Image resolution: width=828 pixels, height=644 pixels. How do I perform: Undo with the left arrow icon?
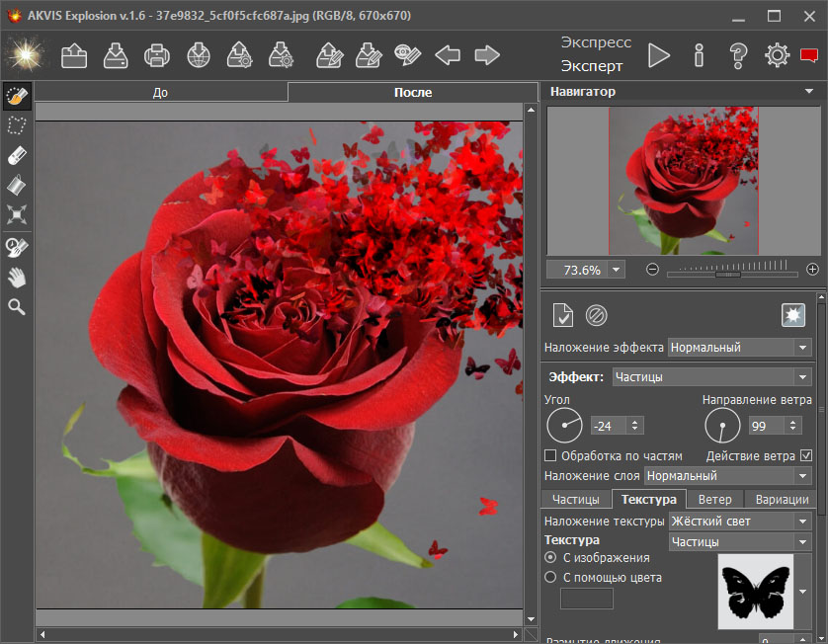tap(448, 55)
